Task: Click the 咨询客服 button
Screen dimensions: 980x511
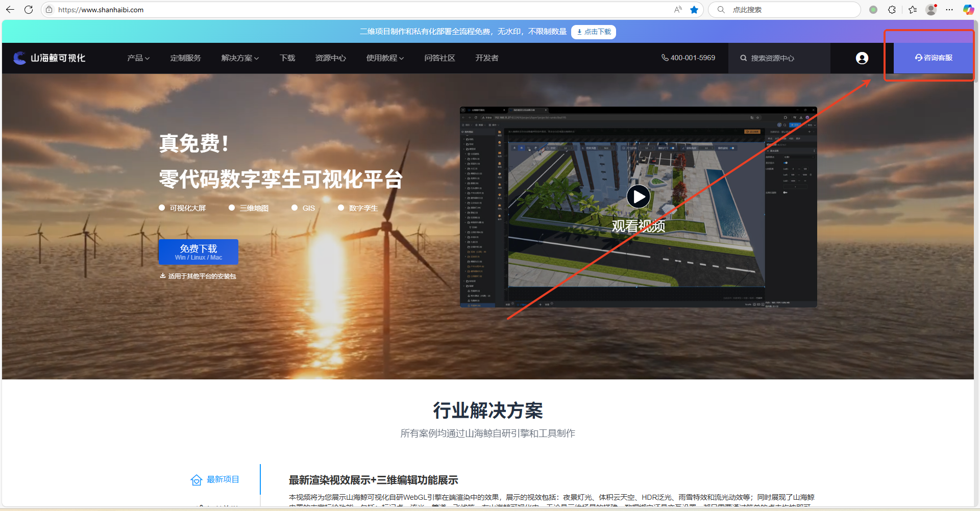Action: point(934,58)
